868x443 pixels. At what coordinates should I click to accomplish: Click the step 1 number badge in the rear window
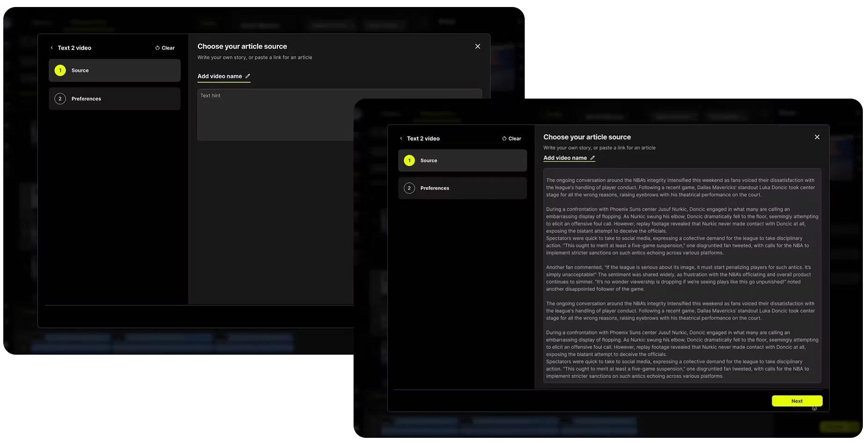(x=60, y=71)
